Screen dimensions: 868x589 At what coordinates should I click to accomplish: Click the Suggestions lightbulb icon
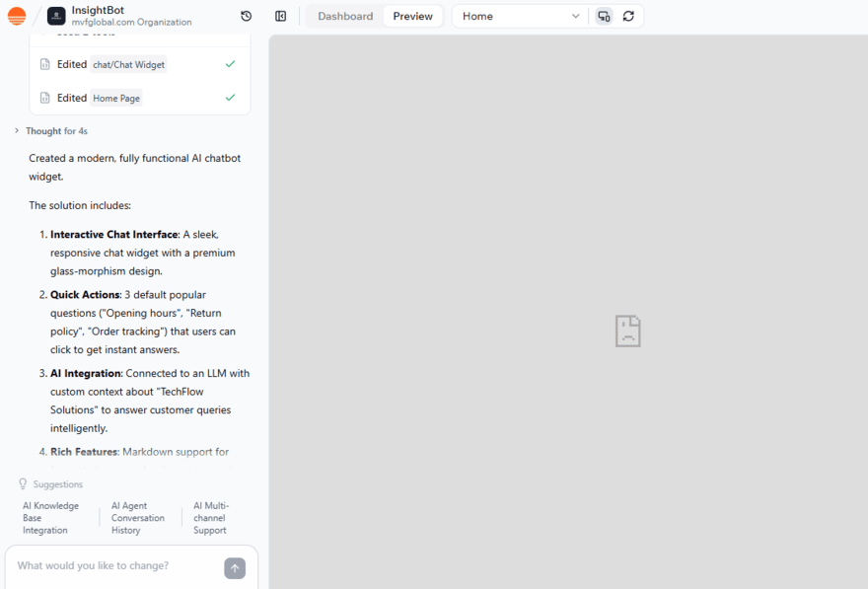click(x=22, y=483)
